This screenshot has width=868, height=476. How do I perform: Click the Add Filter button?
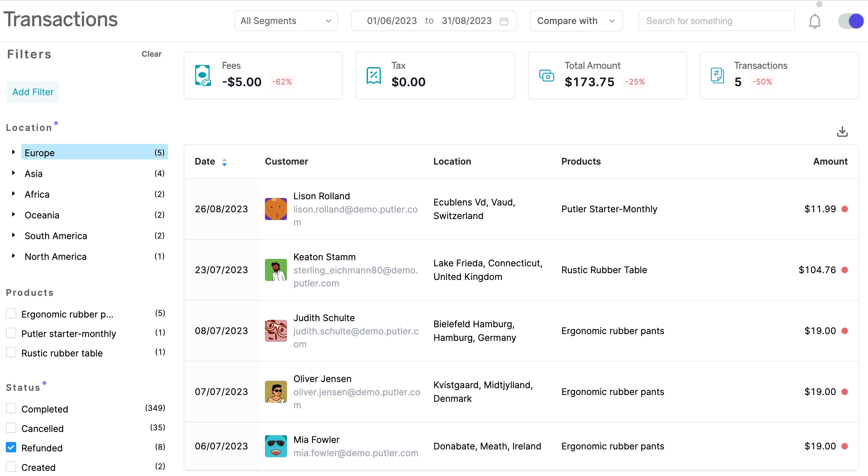33,92
